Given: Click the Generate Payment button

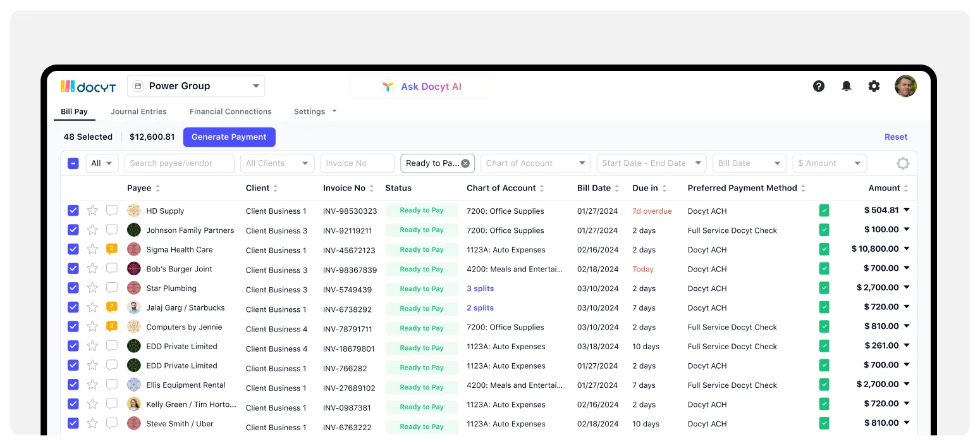Looking at the screenshot, I should 230,137.
